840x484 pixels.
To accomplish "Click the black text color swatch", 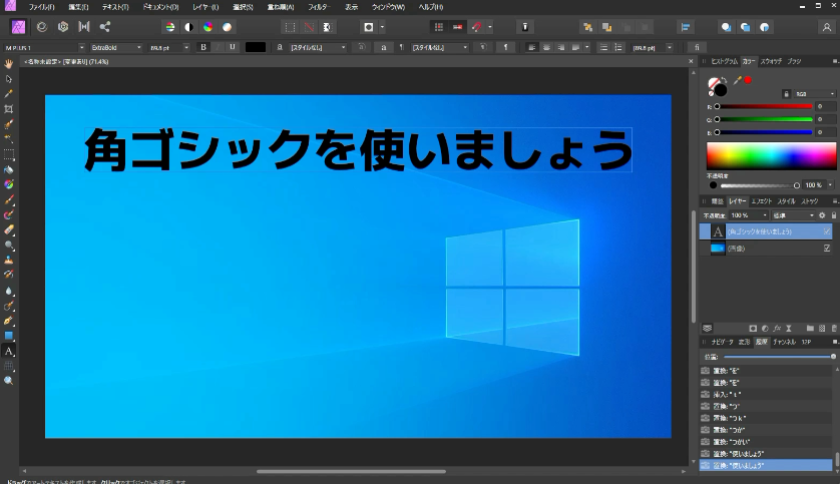I will pyautogui.click(x=256, y=47).
